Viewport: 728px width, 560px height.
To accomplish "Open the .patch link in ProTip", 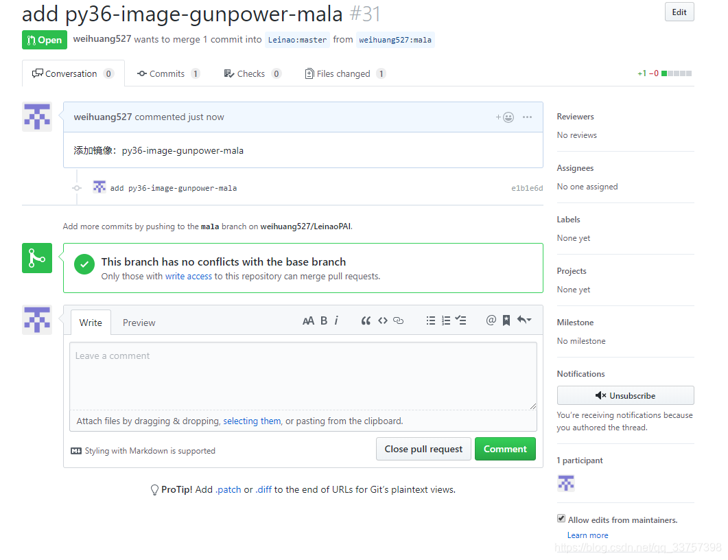I will click(x=228, y=490).
